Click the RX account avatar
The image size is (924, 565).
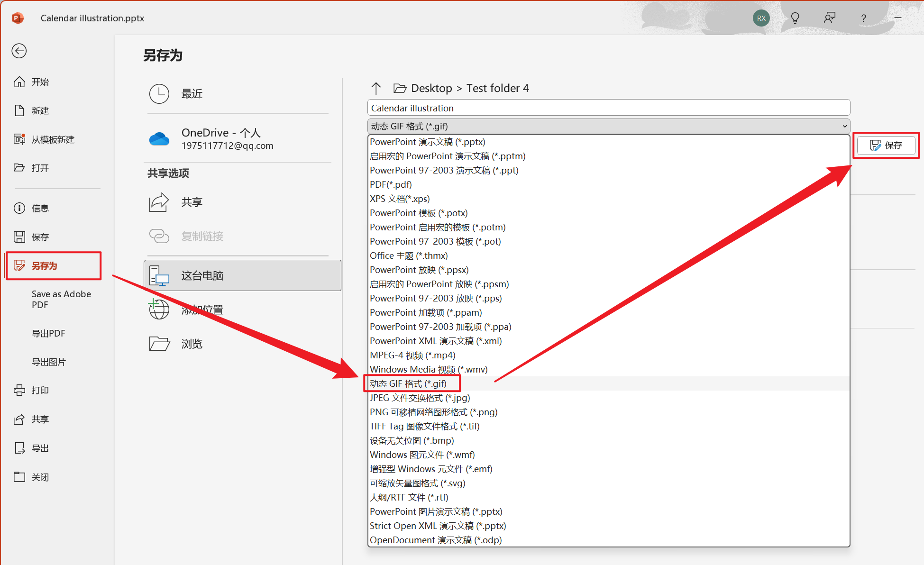pyautogui.click(x=761, y=18)
